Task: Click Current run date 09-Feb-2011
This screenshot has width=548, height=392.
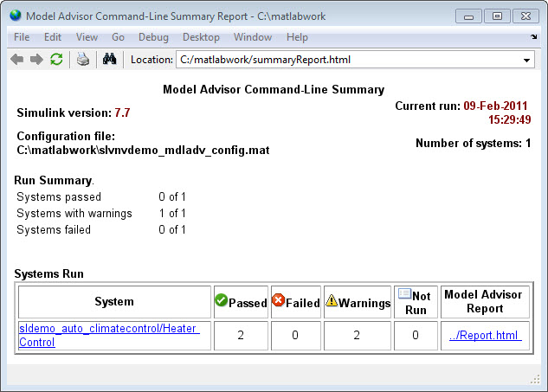Action: coord(495,106)
